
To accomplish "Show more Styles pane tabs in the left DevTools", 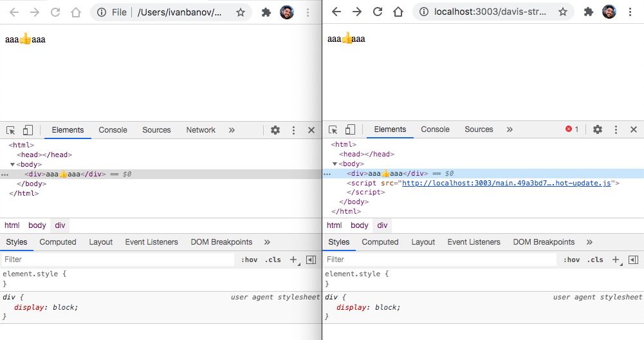I will 267,242.
